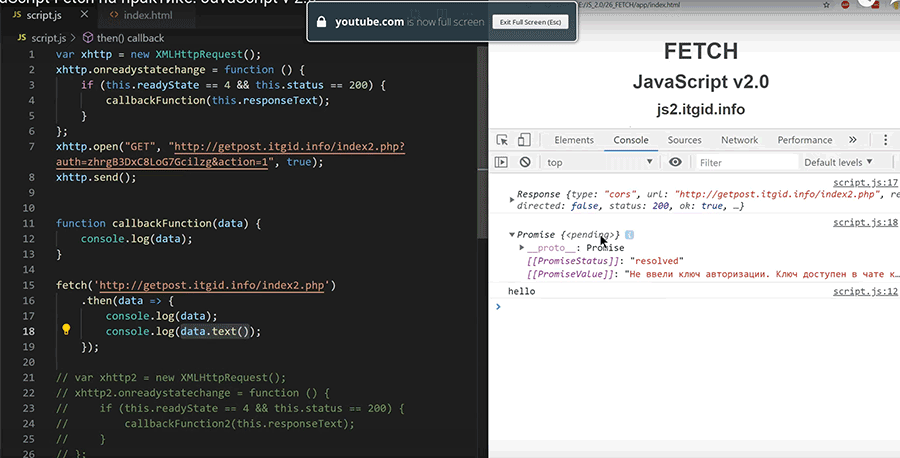Click the FETCH page heading
900x458 pixels.
click(x=701, y=52)
